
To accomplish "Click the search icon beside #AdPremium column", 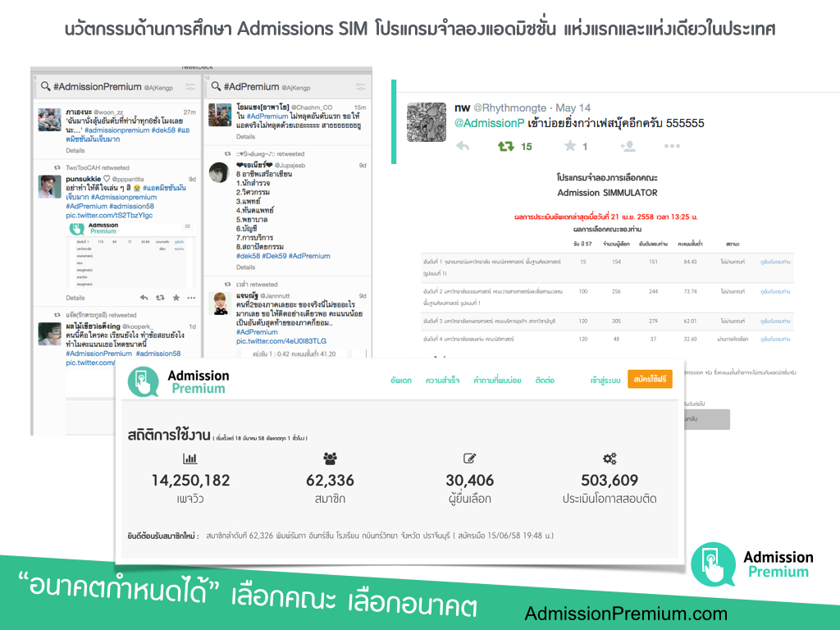I will tap(216, 86).
